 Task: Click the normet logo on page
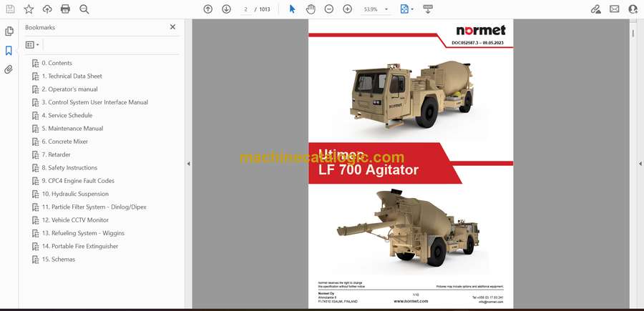coord(481,30)
